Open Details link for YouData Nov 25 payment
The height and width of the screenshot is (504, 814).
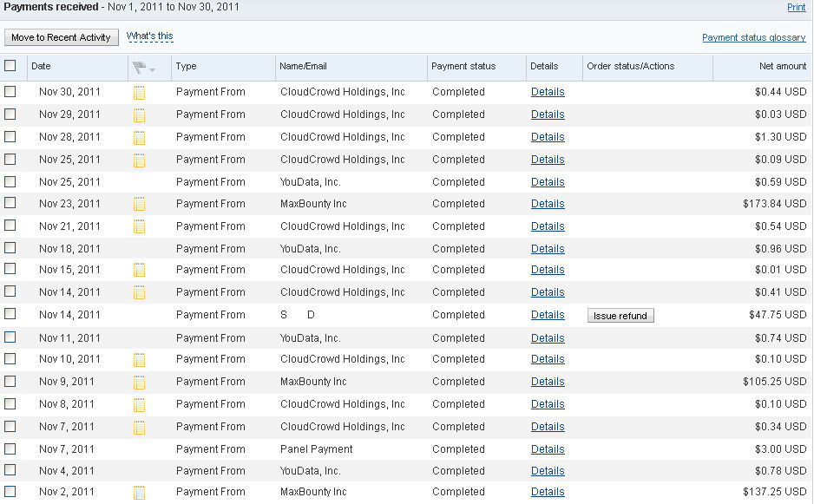pos(548,181)
